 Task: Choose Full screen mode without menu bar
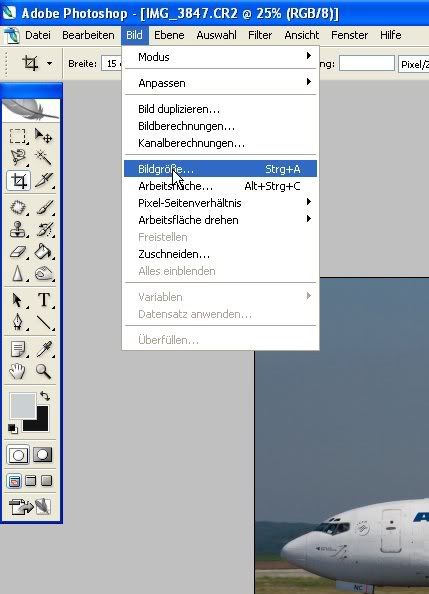[46, 481]
